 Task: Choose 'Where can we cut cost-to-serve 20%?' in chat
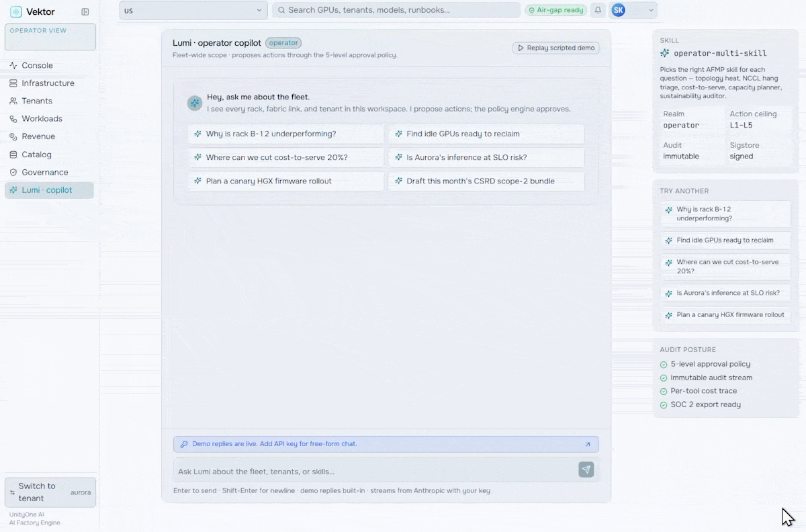point(286,157)
